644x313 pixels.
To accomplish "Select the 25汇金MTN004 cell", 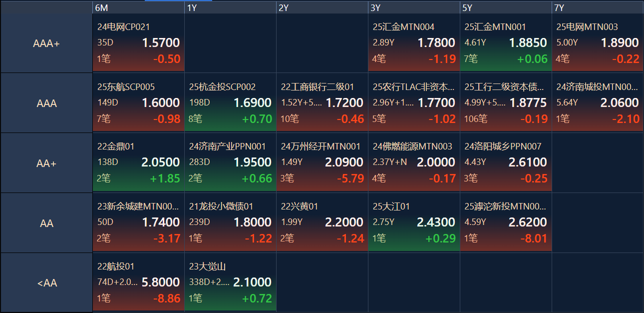I will click(x=414, y=43).
